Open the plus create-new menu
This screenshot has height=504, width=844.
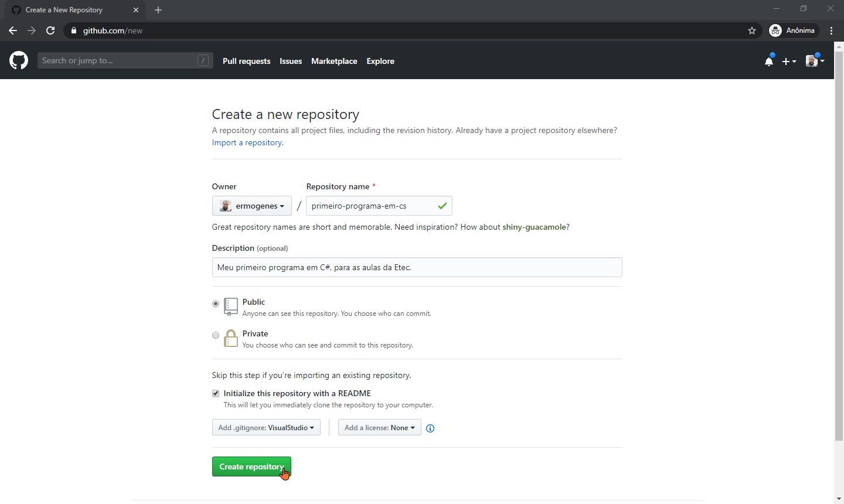(x=789, y=61)
